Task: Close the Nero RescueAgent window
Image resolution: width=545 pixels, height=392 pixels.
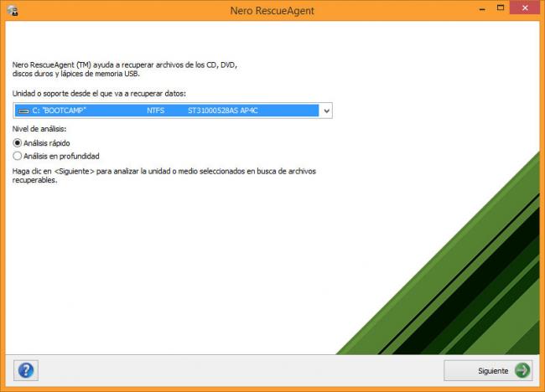Action: tap(525, 8)
